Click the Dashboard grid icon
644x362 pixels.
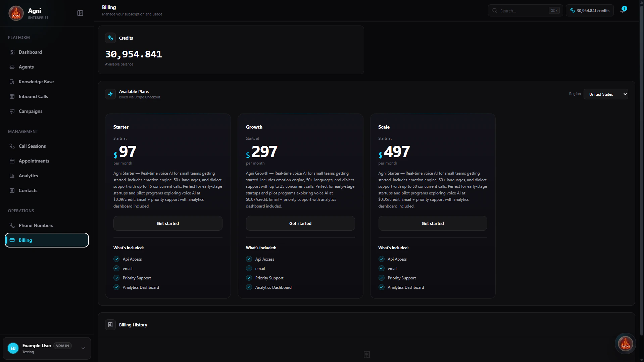pyautogui.click(x=12, y=52)
